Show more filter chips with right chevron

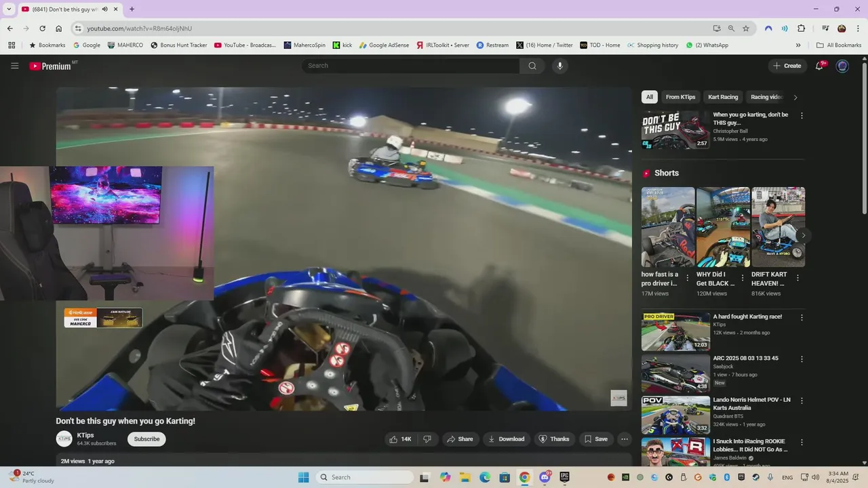(795, 97)
